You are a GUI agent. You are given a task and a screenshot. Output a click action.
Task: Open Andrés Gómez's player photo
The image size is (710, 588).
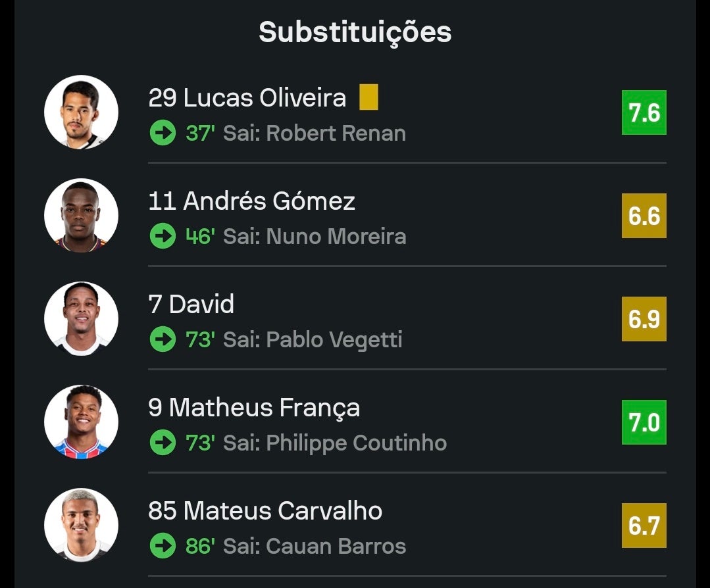[81, 215]
